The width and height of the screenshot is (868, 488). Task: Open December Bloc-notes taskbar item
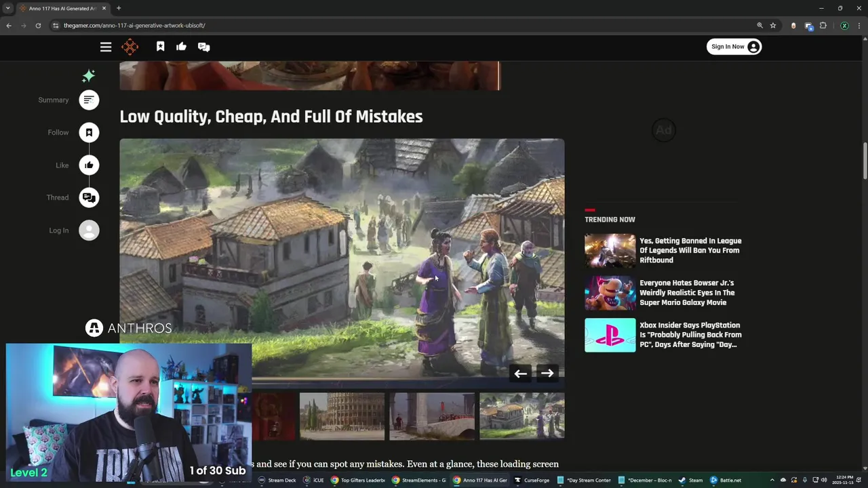[x=645, y=481]
